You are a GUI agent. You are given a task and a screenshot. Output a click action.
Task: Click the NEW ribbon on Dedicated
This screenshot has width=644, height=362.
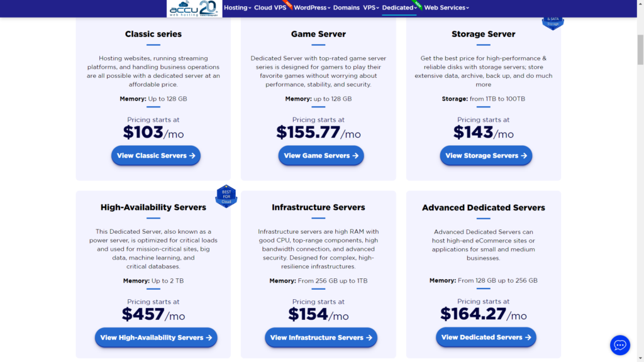[x=417, y=5]
